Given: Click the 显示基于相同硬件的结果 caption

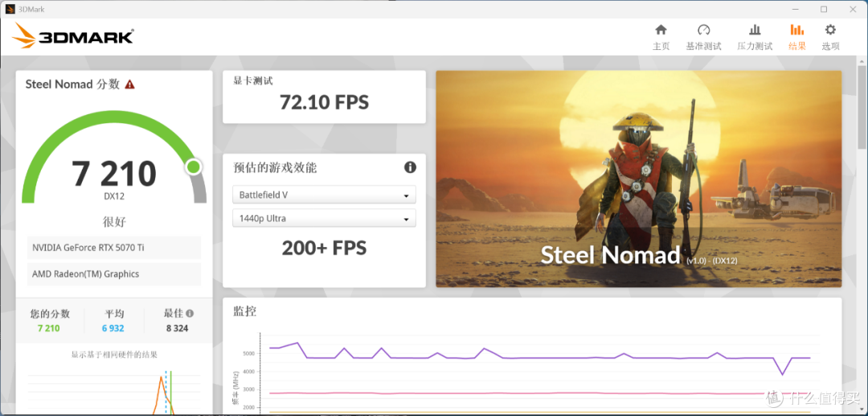Looking at the screenshot, I should pos(114,355).
